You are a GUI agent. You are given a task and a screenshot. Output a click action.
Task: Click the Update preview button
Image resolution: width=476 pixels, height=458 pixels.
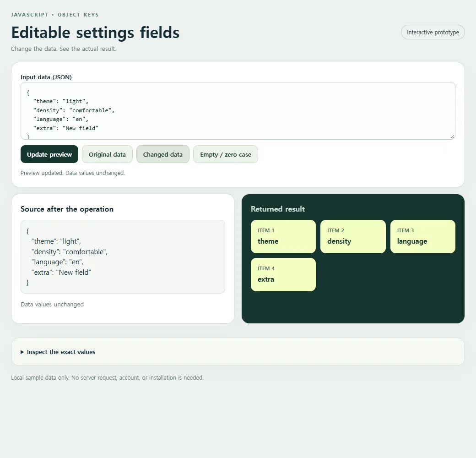click(x=49, y=154)
